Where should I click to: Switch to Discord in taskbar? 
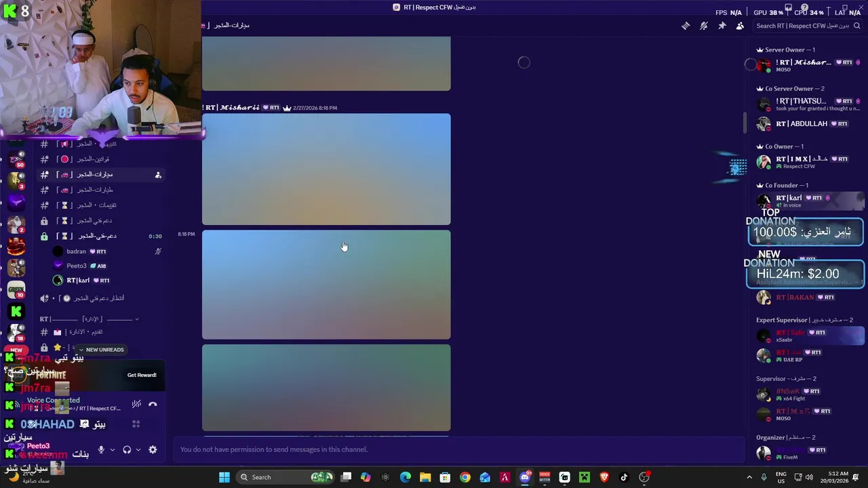[525, 477]
